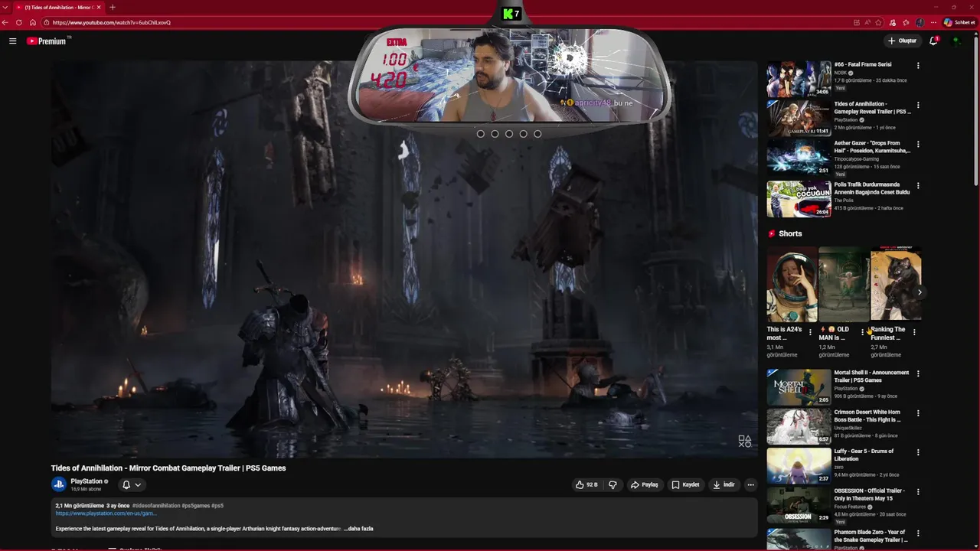Open OBSESSION Official Trailer video

[799, 505]
